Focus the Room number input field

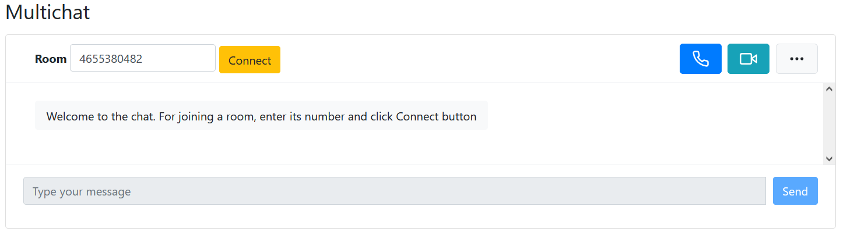coord(143,58)
